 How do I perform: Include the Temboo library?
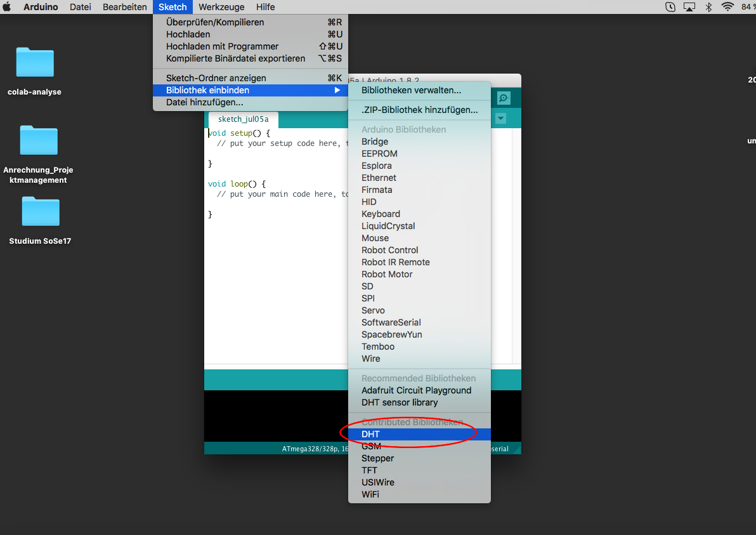tap(419, 347)
